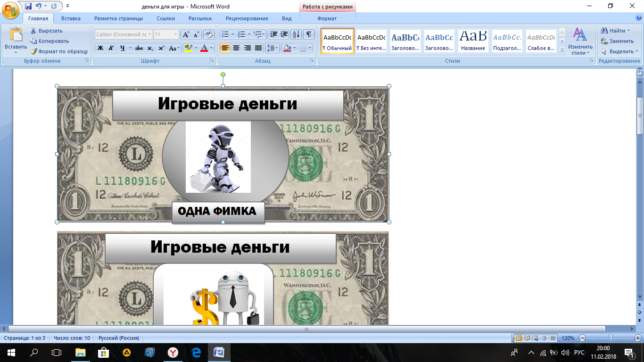
Task: Activate Format Painter (Формат по образцу)
Action: click(59, 51)
